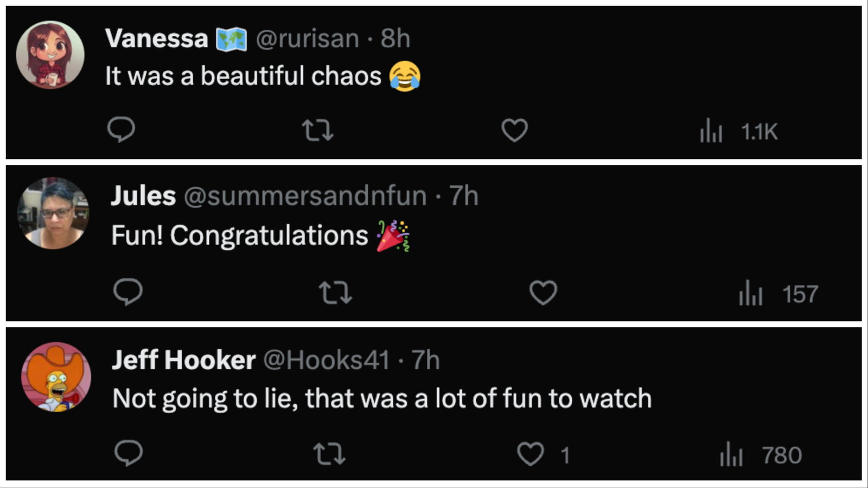The width and height of the screenshot is (868, 488).
Task: Click the Jeff Hooker display name
Action: click(x=183, y=360)
